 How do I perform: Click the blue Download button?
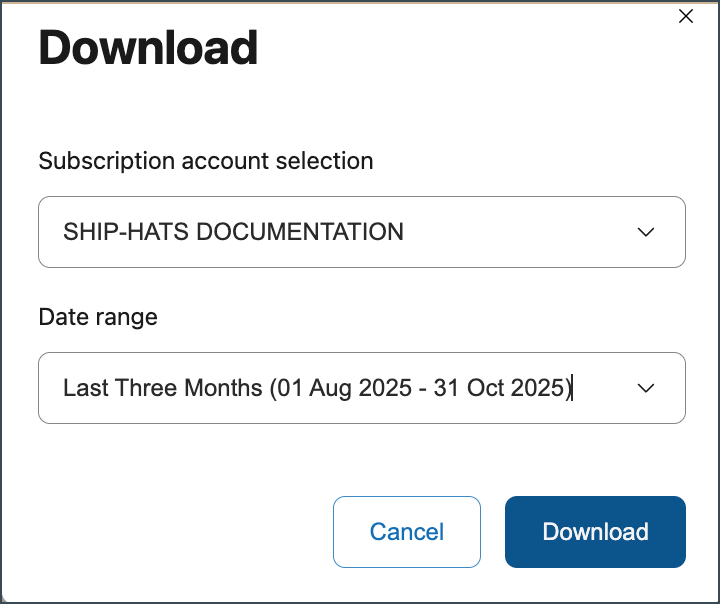pos(595,532)
